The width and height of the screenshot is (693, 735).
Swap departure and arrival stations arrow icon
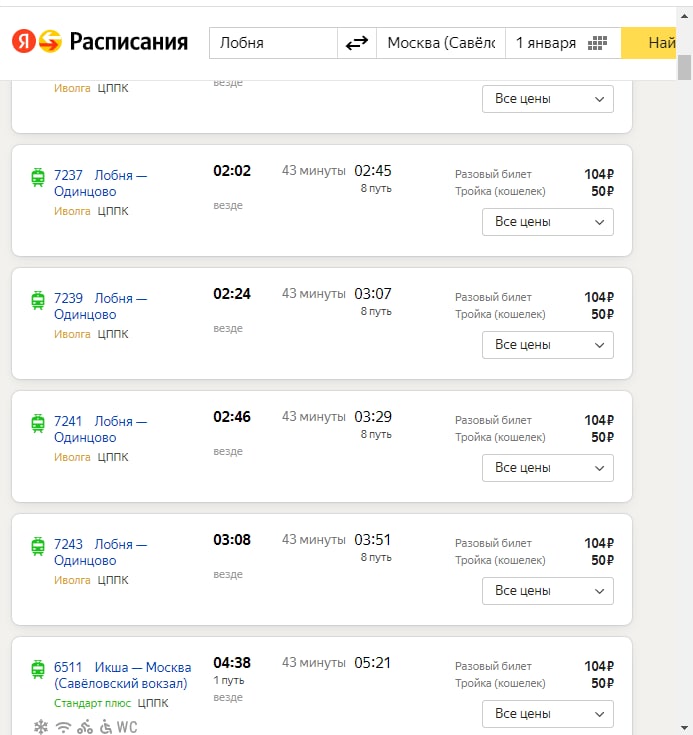click(x=357, y=43)
